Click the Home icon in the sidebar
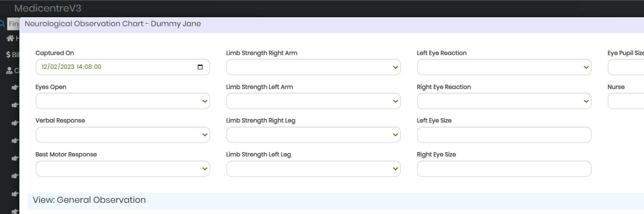The height and width of the screenshot is (214, 644). coord(10,39)
